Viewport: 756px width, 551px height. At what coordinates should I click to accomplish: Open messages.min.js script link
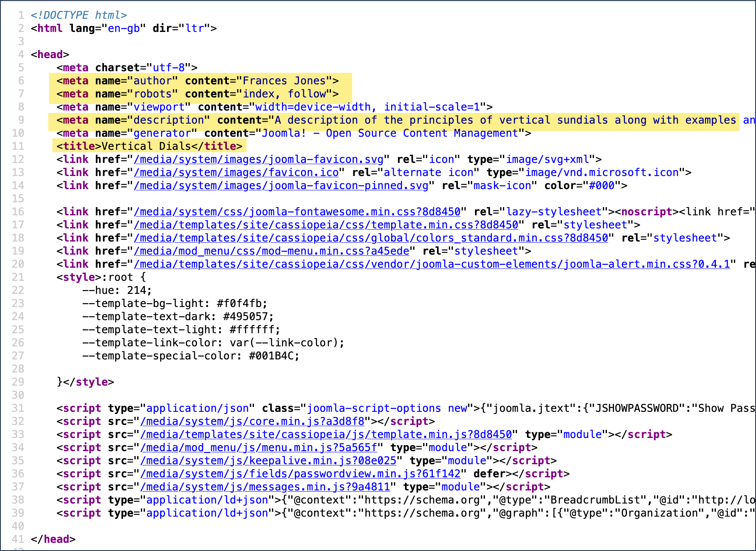coord(265,487)
